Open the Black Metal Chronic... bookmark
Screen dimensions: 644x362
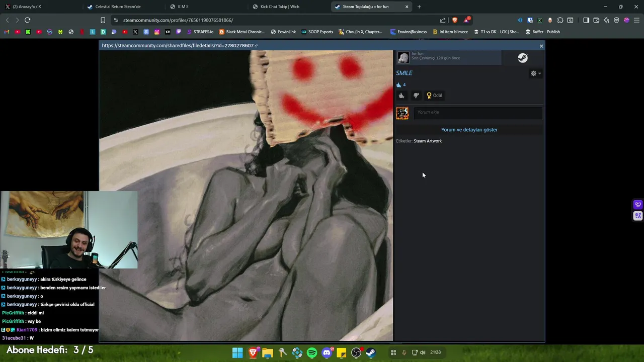(x=242, y=32)
